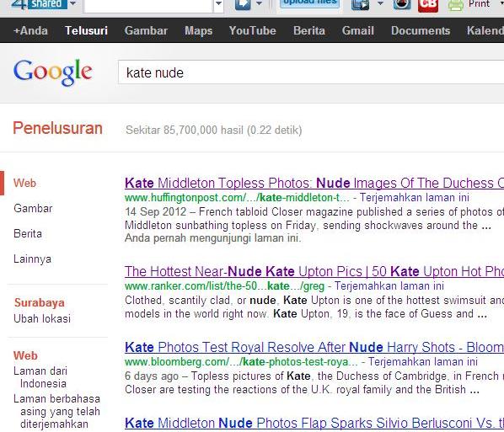Click into the Google search box
The image size is (504, 432).
(311, 72)
